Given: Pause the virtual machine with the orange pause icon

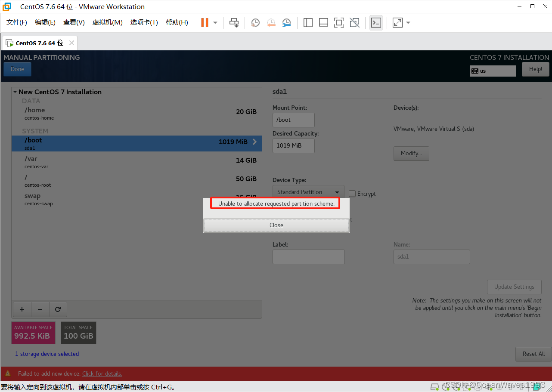Looking at the screenshot, I should 205,22.
